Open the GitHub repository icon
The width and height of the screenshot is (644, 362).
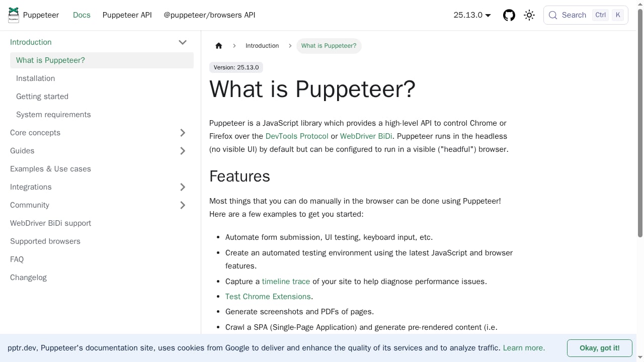509,15
